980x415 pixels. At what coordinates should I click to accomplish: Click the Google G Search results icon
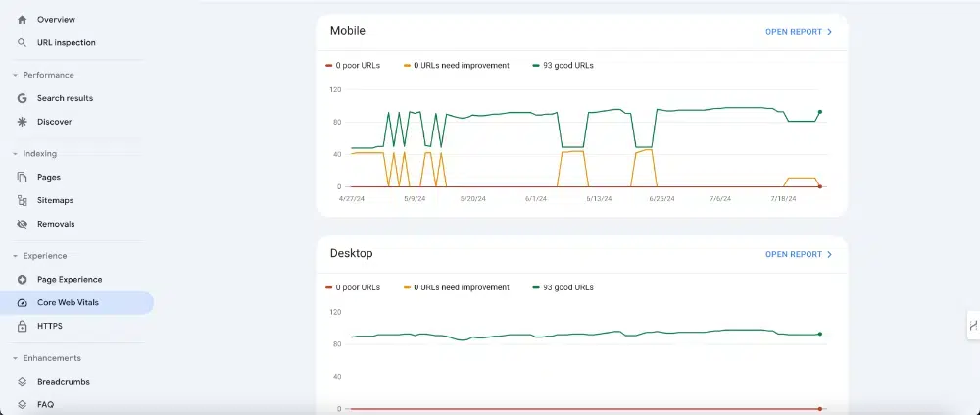coord(23,98)
